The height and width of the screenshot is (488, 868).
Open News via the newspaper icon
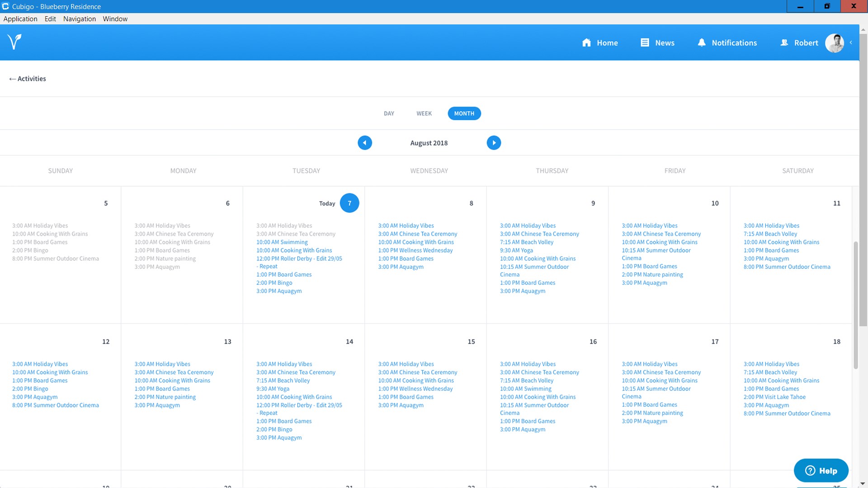pyautogui.click(x=645, y=42)
